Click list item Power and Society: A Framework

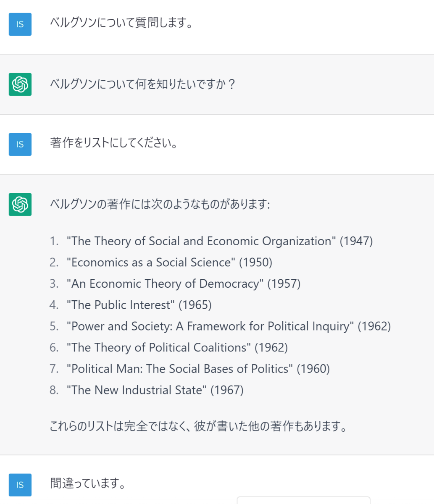229,326
